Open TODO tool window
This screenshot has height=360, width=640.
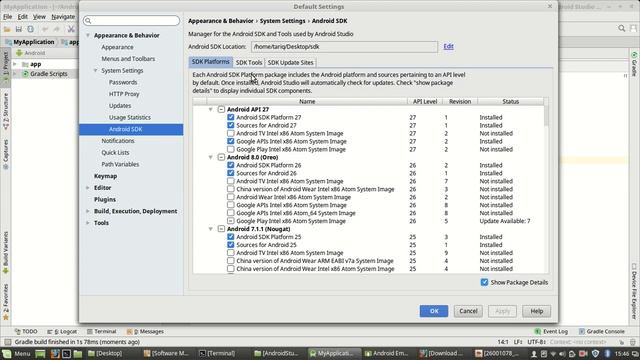tap(26, 331)
